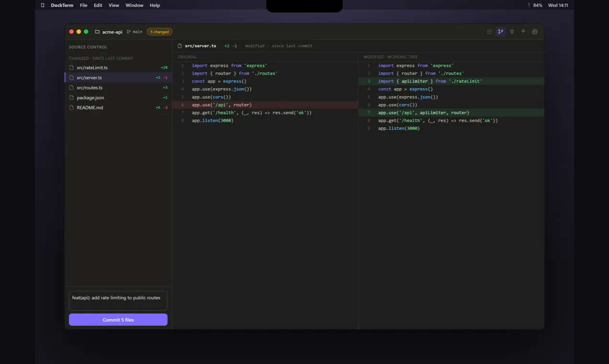Open the View menu
This screenshot has width=609, height=364.
tap(114, 5)
